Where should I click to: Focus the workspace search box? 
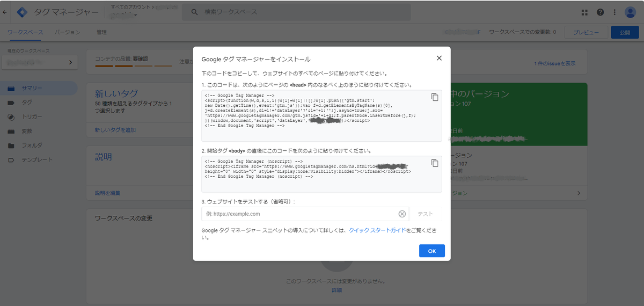click(x=296, y=12)
